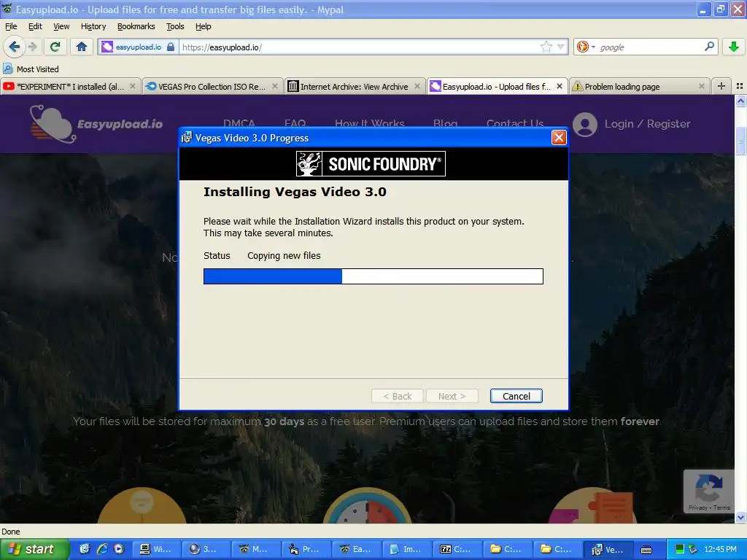Open the Downloads green arrow
This screenshot has width=747, height=560.
pyautogui.click(x=734, y=47)
